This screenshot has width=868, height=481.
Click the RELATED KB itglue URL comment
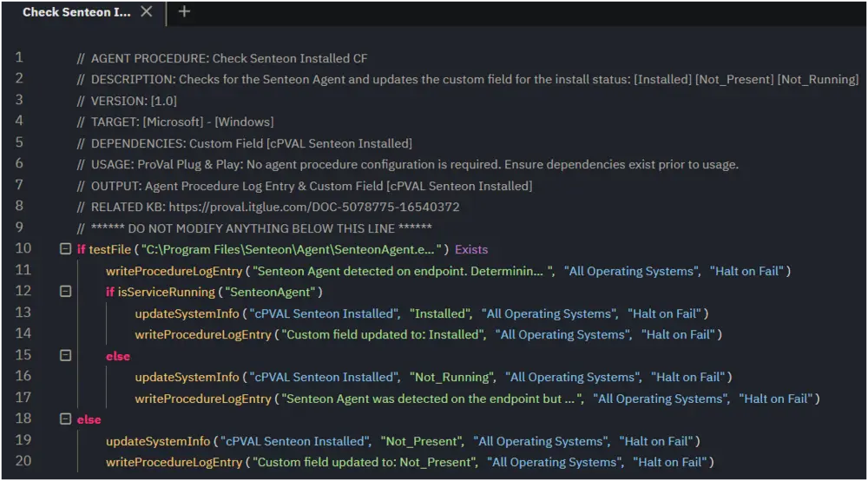(x=268, y=207)
